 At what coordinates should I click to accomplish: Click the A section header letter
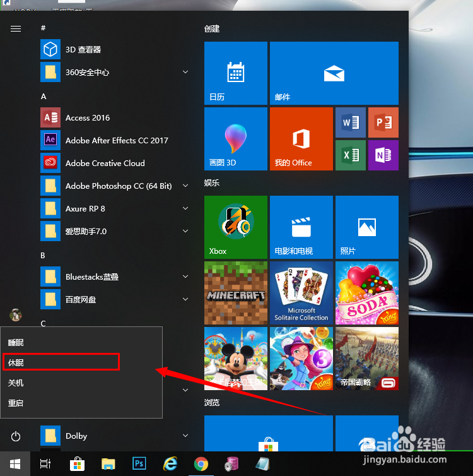44,97
